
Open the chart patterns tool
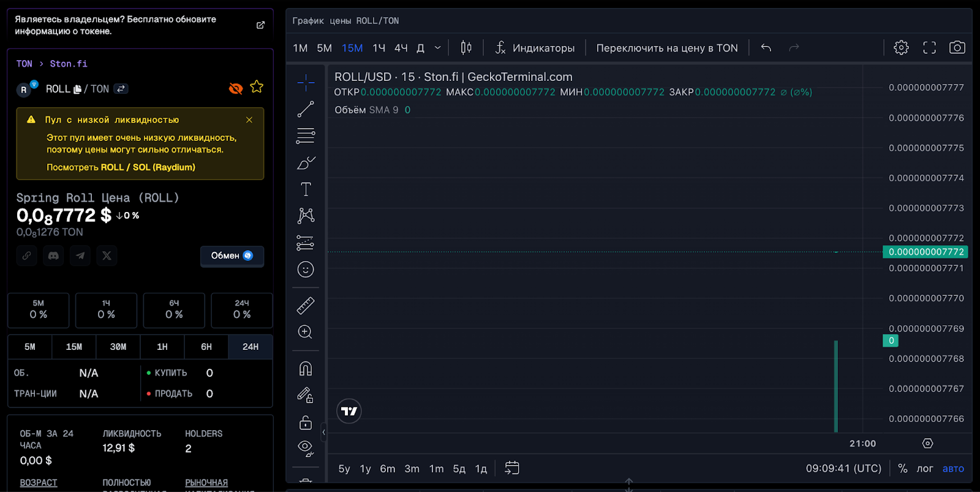306,216
